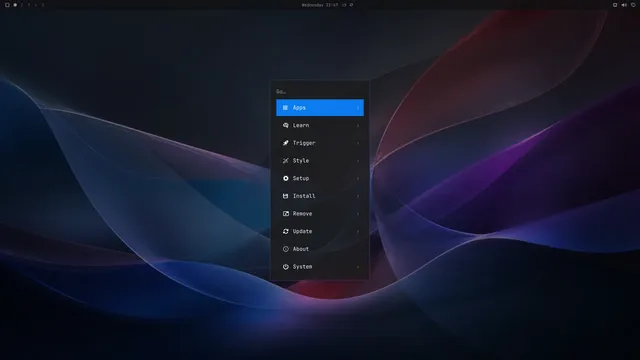Select the Install menu entry

[x=320, y=196]
